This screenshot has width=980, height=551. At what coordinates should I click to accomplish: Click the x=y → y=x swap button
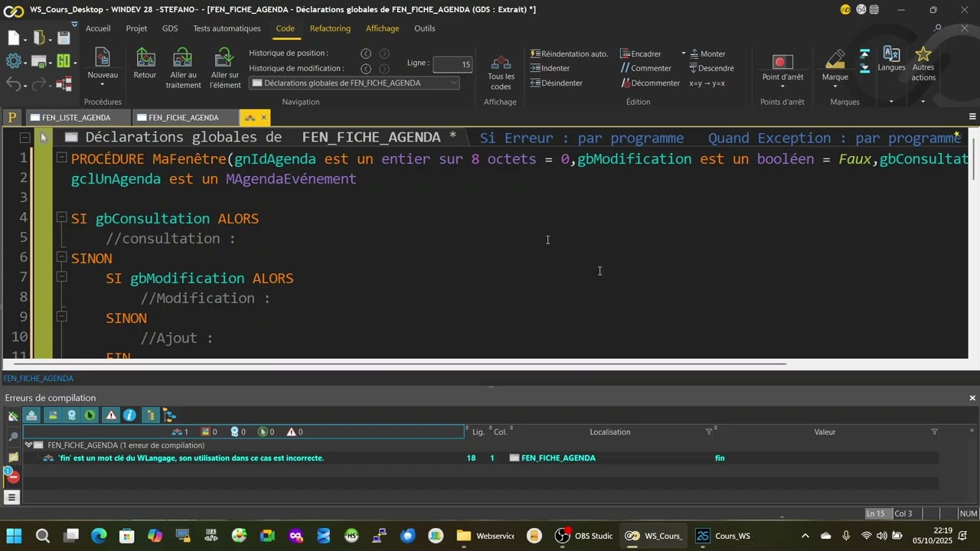pyautogui.click(x=707, y=83)
